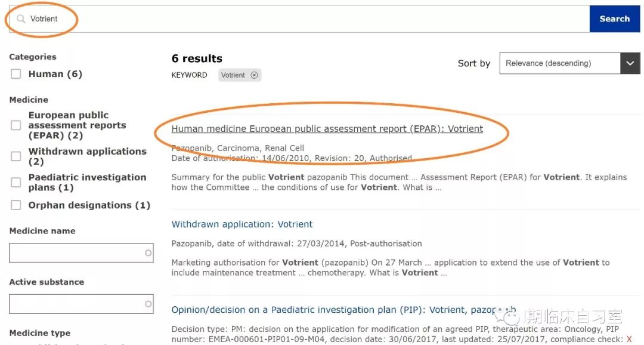Click the blue Search button
Screen dimensions: 644x345
tap(614, 19)
